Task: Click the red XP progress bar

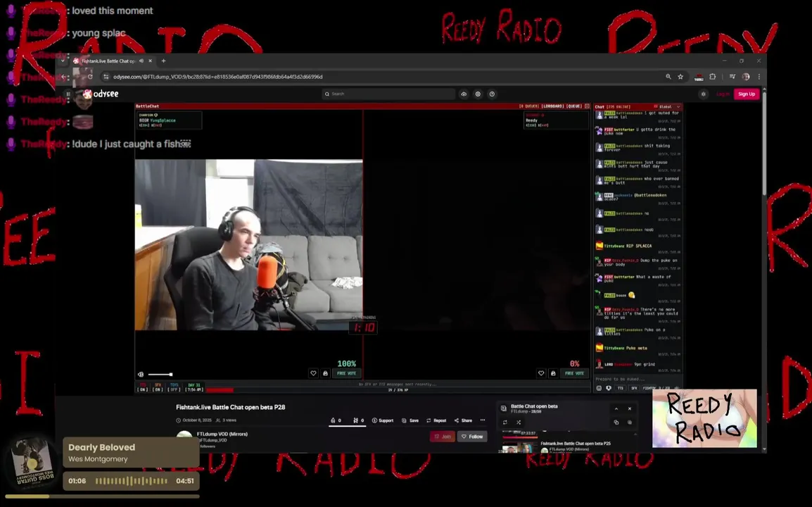Action: coord(220,390)
